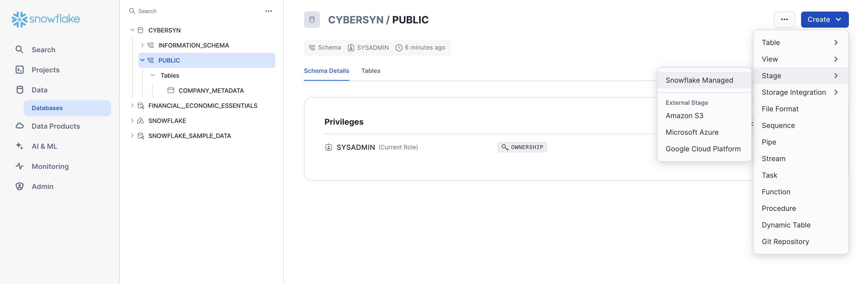Select Snowflake Managed stage option
Image resolution: width=868 pixels, height=284 pixels.
tap(699, 80)
